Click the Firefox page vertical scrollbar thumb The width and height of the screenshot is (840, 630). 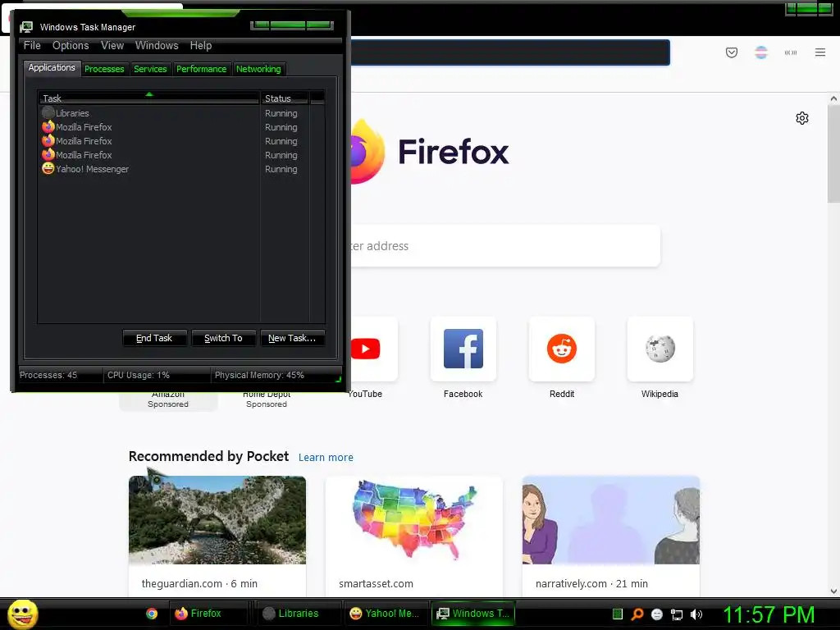833,154
